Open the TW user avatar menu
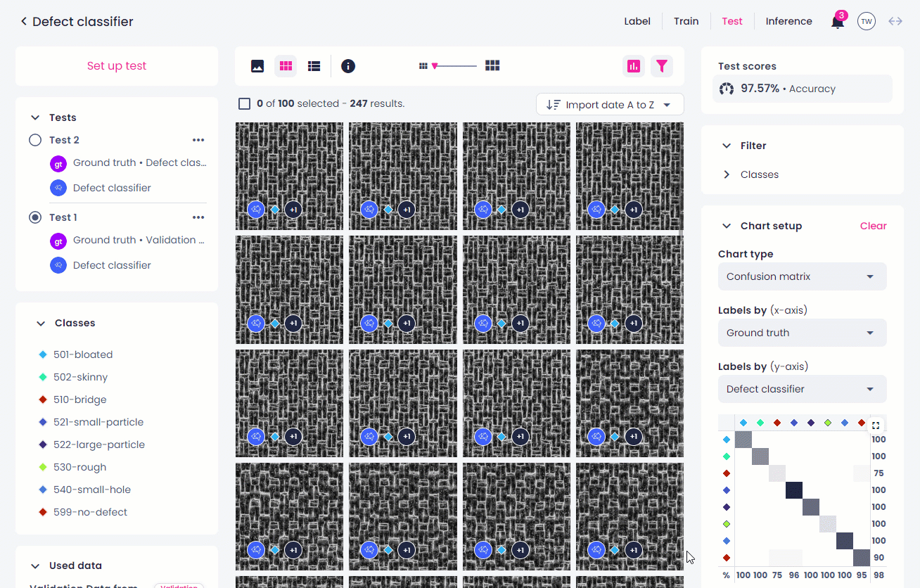This screenshot has height=588, width=920. [x=867, y=22]
